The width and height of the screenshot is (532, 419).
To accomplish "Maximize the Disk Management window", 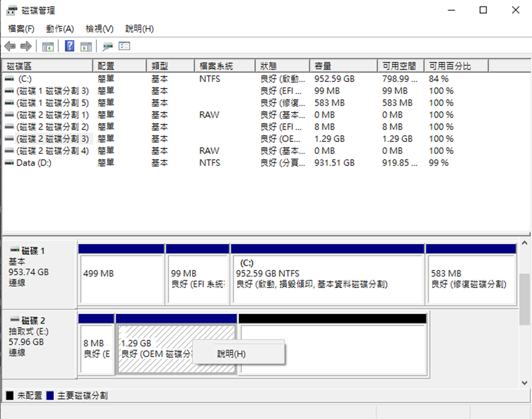I will coord(483,10).
